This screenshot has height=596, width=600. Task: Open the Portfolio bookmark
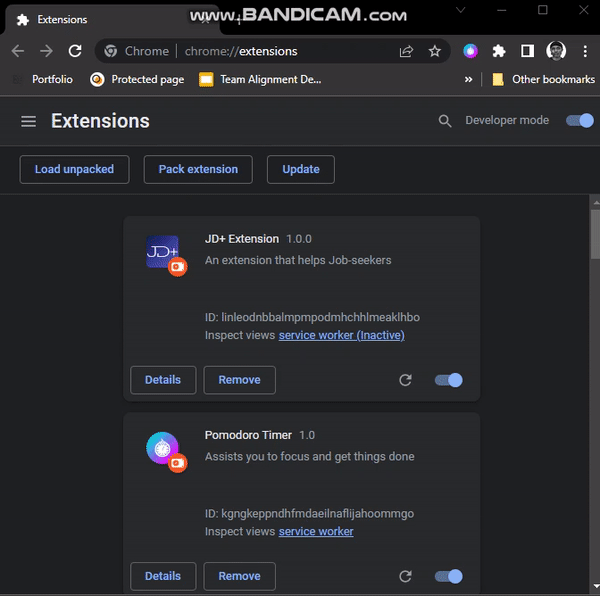coord(44,79)
